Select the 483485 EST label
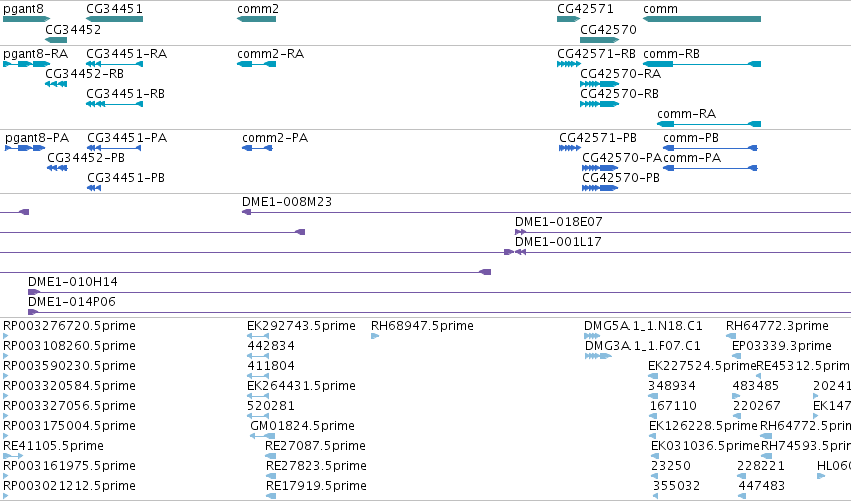This screenshot has height=501, width=851. (x=755, y=386)
